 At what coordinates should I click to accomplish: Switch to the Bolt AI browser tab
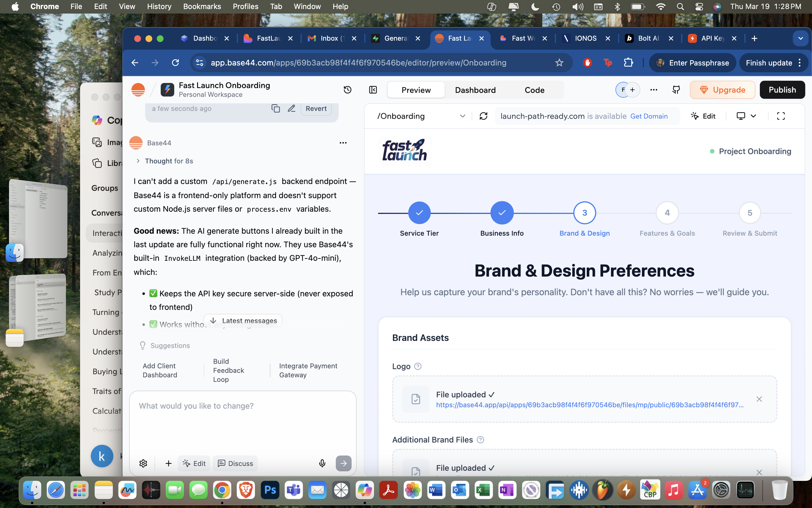(x=648, y=38)
